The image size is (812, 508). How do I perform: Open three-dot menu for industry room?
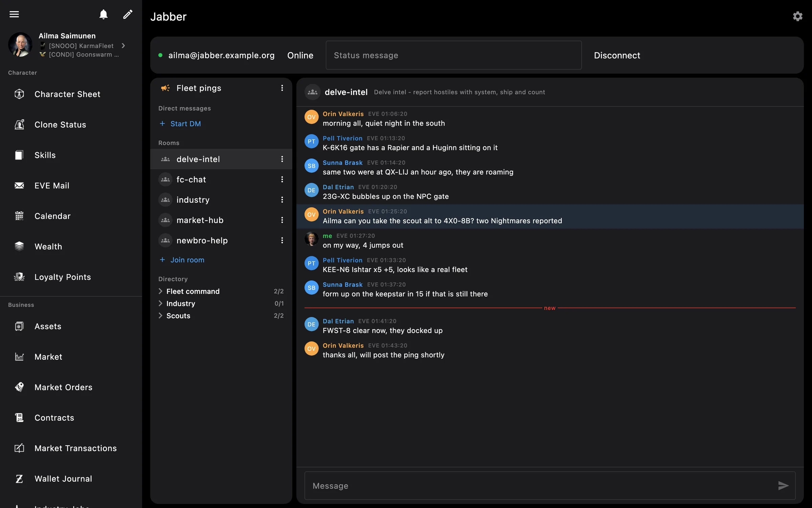(282, 200)
